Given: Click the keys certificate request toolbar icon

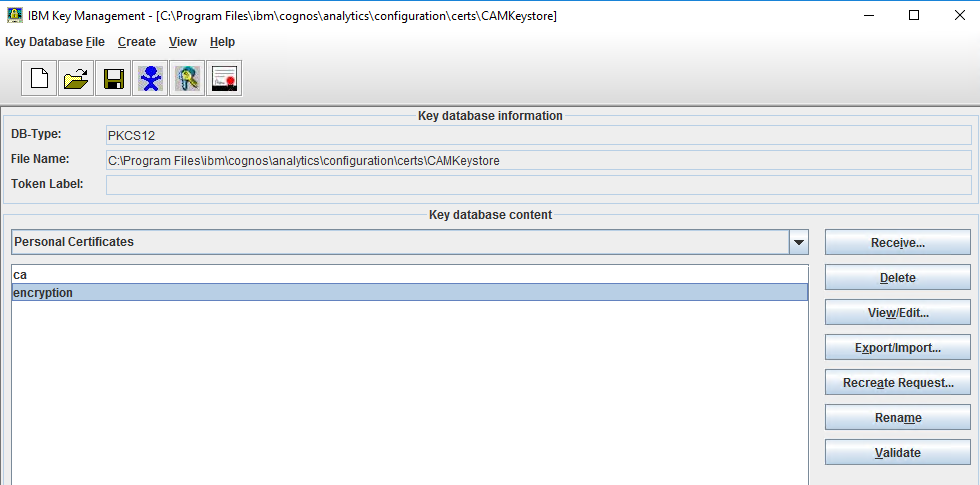Looking at the screenshot, I should tap(187, 78).
